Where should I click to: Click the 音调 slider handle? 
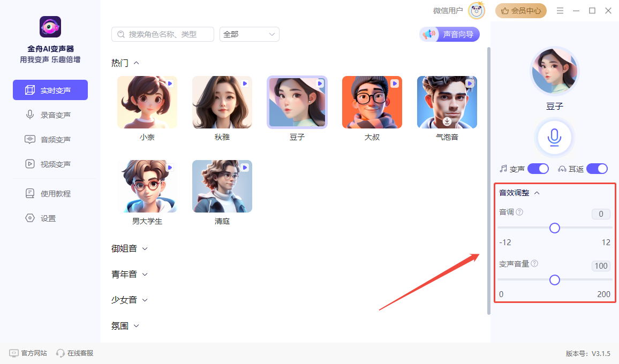(555, 228)
